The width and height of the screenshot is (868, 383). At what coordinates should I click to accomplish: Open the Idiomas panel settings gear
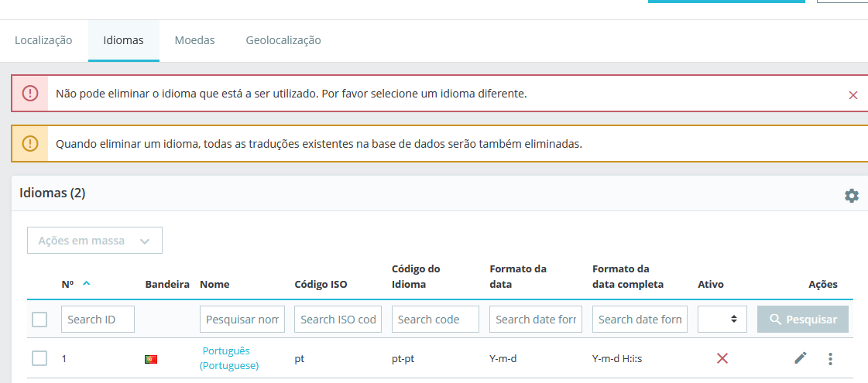(x=851, y=196)
